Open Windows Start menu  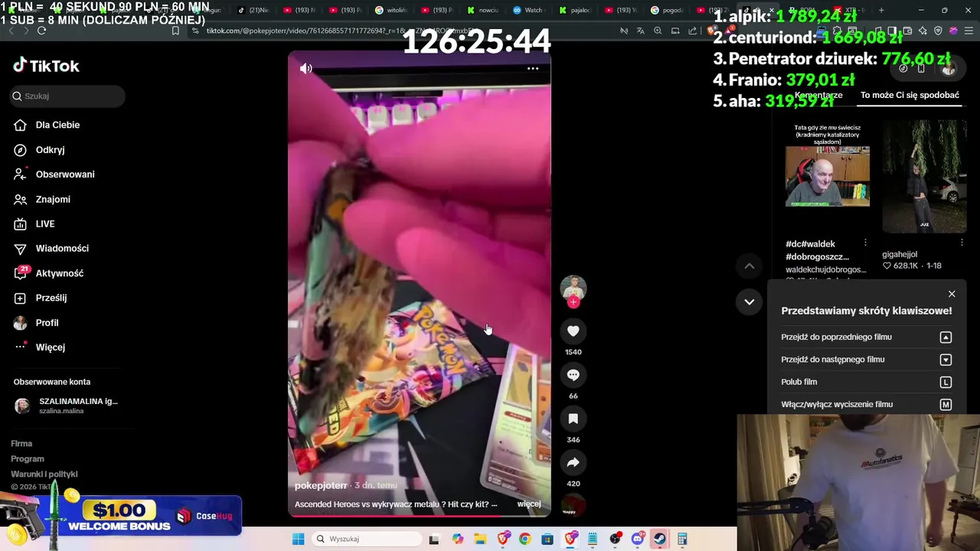298,539
